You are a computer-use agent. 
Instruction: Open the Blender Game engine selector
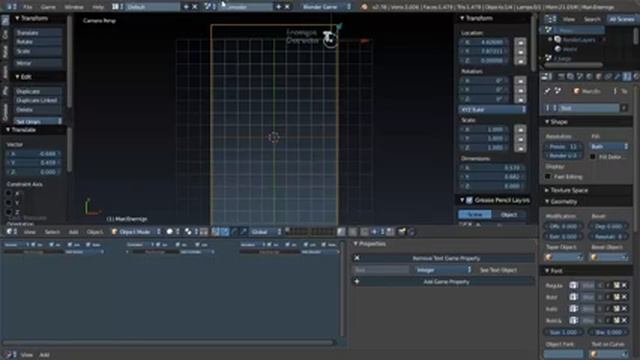click(327, 7)
